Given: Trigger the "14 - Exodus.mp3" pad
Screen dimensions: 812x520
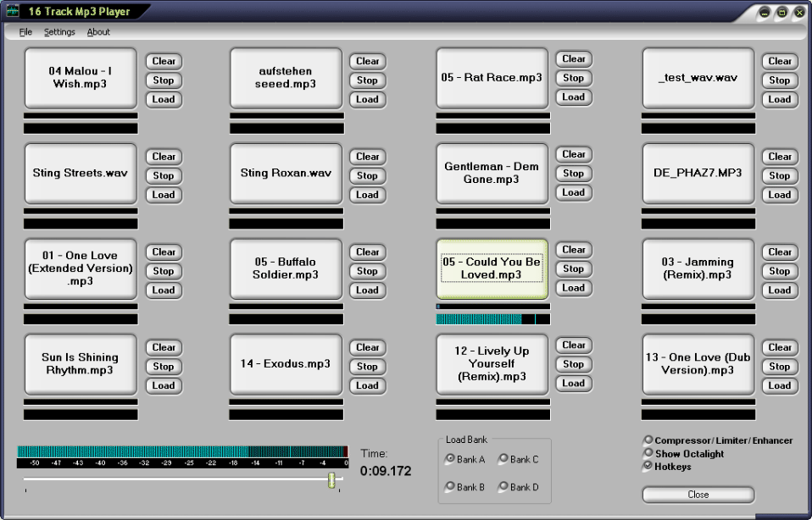Looking at the screenshot, I should tap(286, 364).
